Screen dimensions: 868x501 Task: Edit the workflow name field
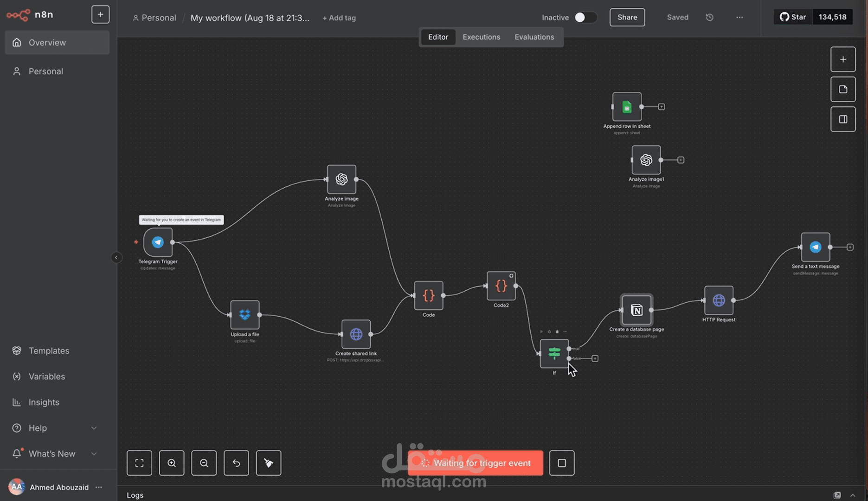point(250,18)
